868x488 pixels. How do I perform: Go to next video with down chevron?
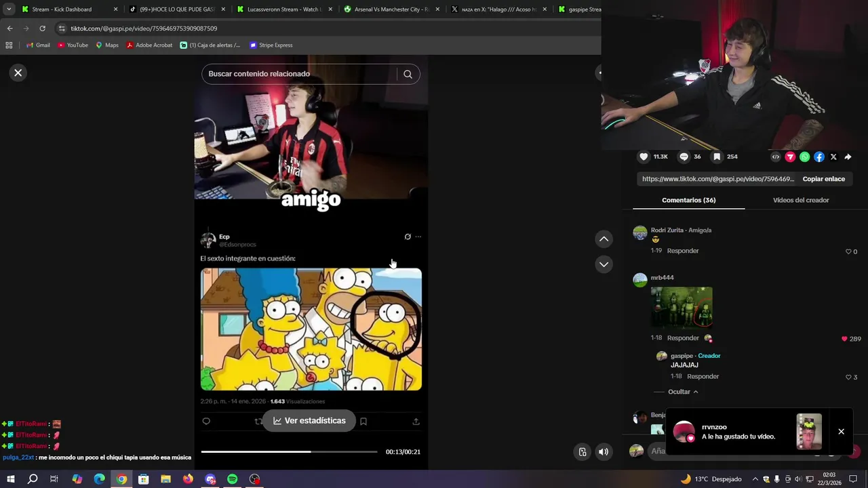click(x=604, y=264)
